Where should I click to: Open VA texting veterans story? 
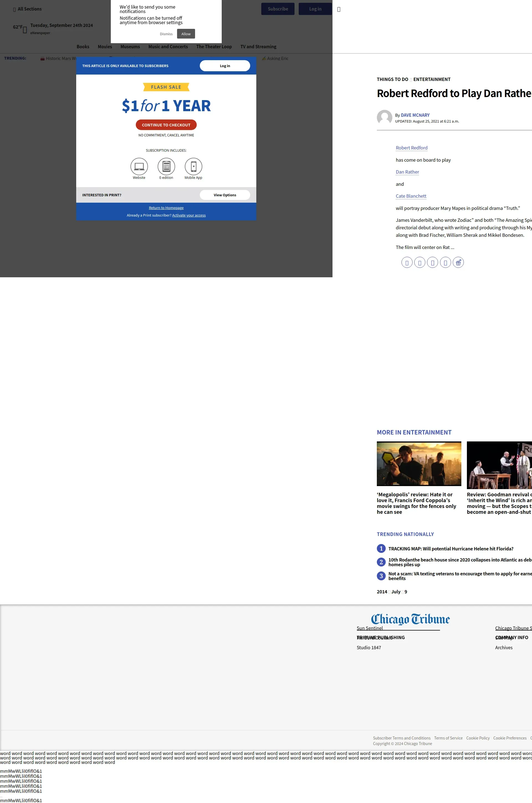pos(460,576)
